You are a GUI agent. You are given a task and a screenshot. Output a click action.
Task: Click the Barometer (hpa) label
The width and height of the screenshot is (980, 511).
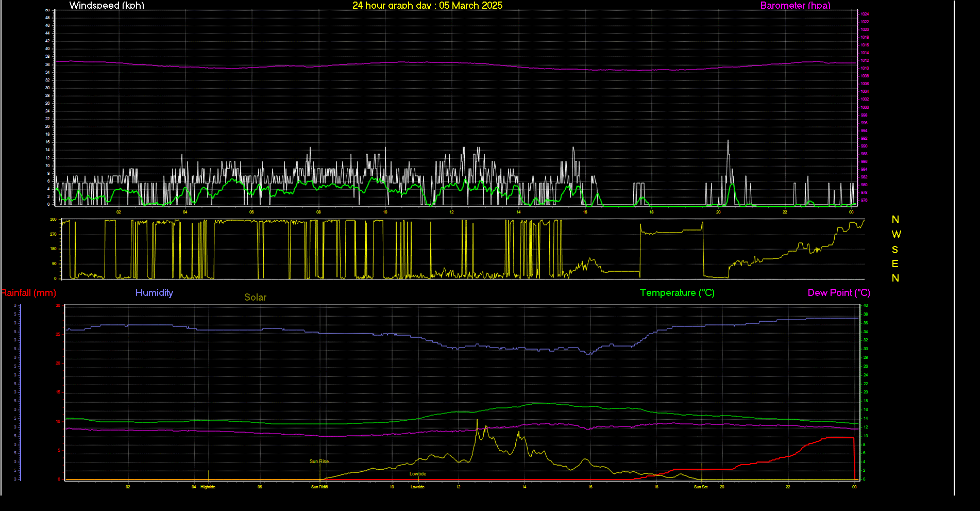click(796, 5)
